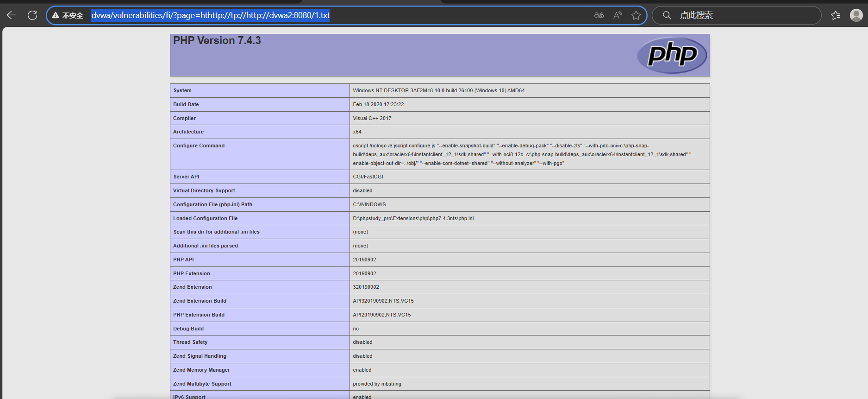This screenshot has height=399, width=868.
Task: Click the Windows NT DESKTOP-3AF2M18 system value
Action: [439, 91]
